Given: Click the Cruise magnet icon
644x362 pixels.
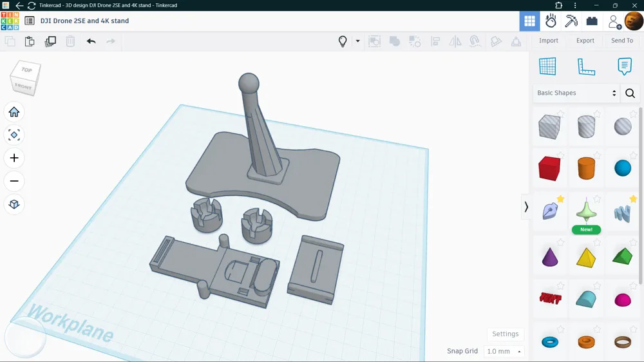Looking at the screenshot, I should pyautogui.click(x=475, y=41).
